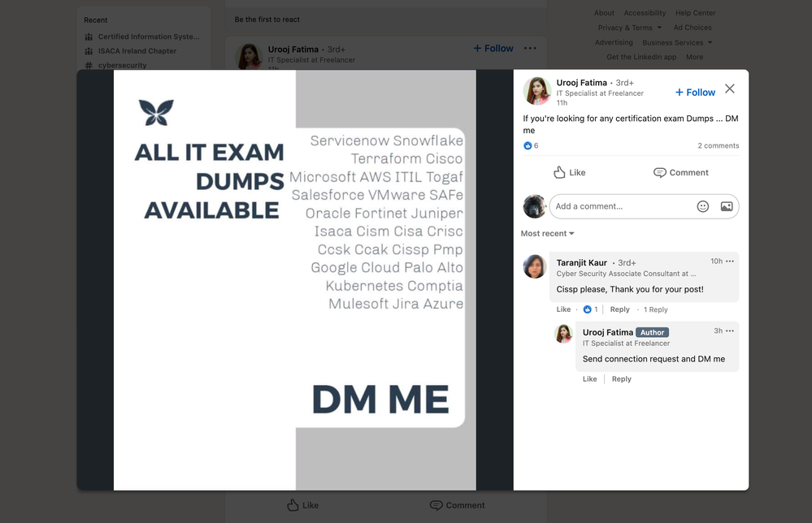Open emoji picker in comment box
812x523 pixels.
[x=703, y=206]
